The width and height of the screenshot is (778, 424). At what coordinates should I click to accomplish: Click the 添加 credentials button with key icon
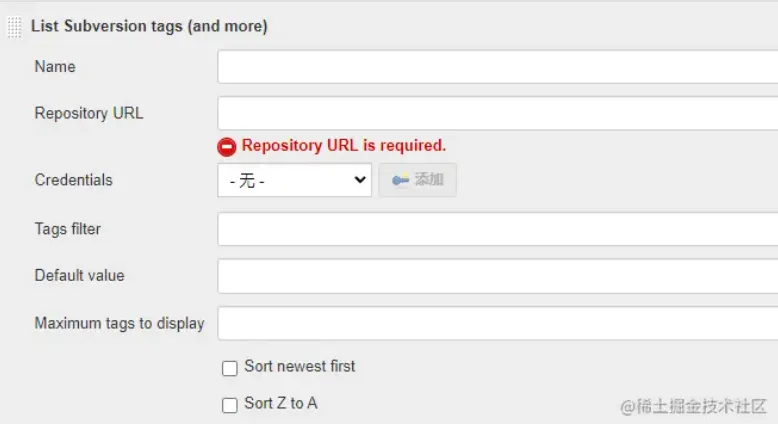click(x=418, y=180)
